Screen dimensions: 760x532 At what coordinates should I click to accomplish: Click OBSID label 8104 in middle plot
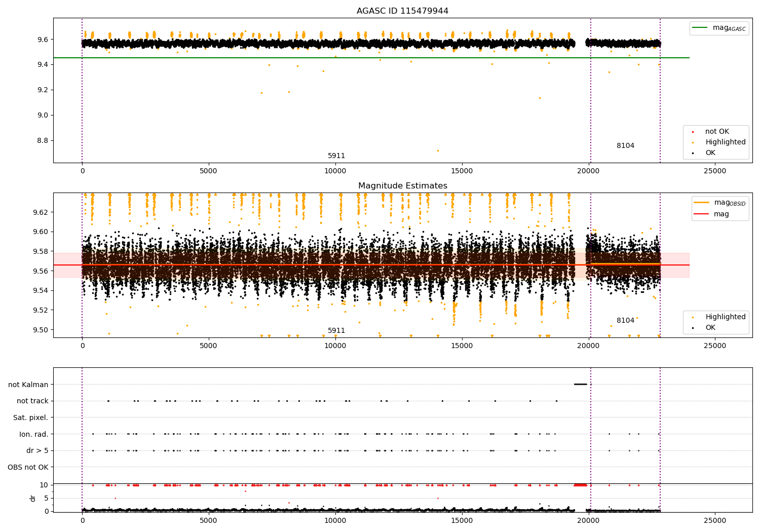pyautogui.click(x=625, y=321)
